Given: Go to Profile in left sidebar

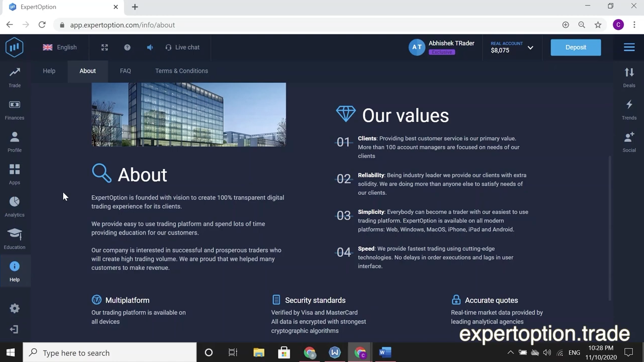Looking at the screenshot, I should pos(15,142).
